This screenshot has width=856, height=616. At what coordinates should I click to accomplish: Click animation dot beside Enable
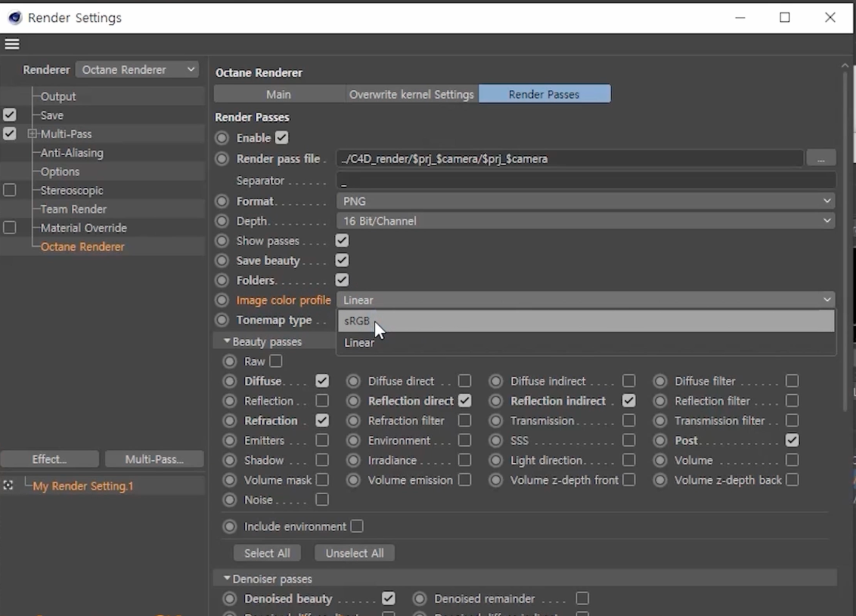[222, 138]
